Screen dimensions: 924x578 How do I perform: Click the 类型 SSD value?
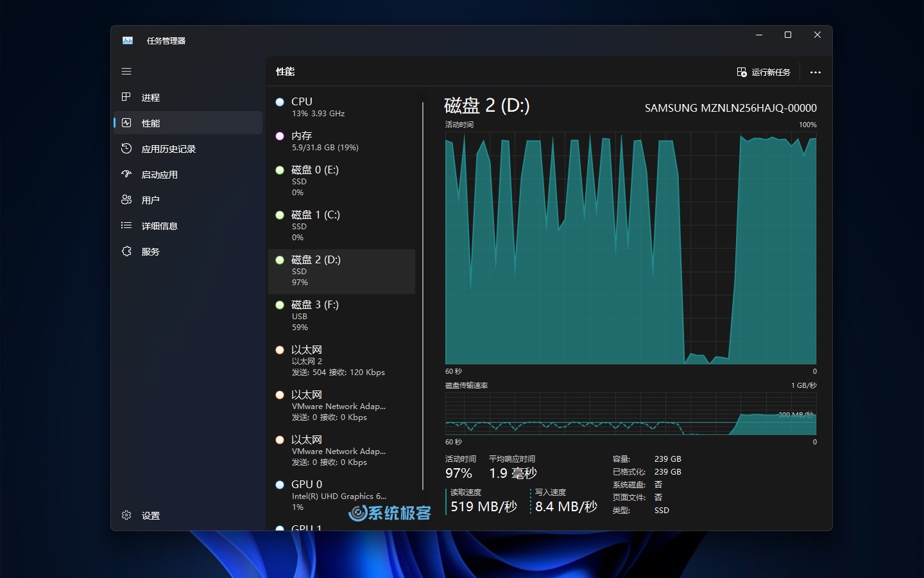click(x=662, y=511)
